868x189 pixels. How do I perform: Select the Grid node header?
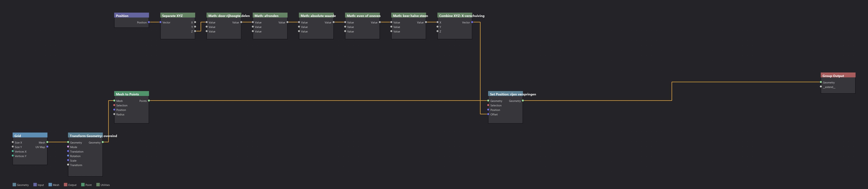(x=30, y=135)
